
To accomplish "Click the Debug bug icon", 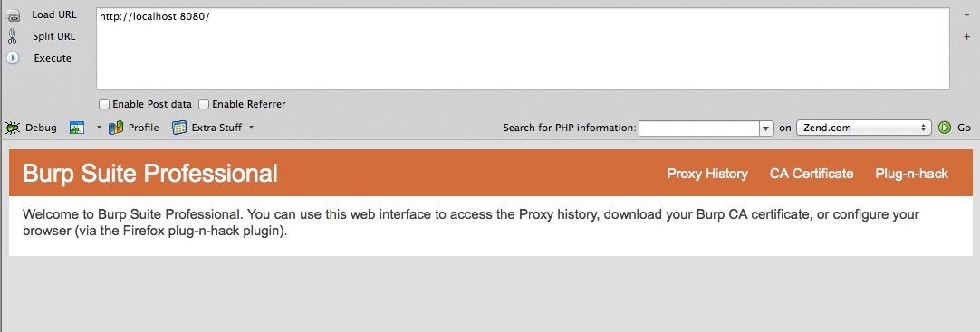I will (12, 128).
